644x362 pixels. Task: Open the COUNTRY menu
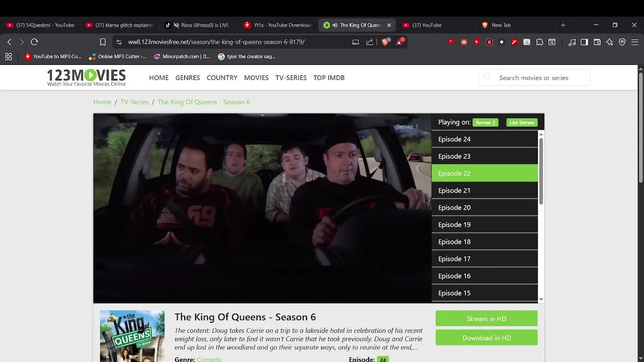coord(222,77)
